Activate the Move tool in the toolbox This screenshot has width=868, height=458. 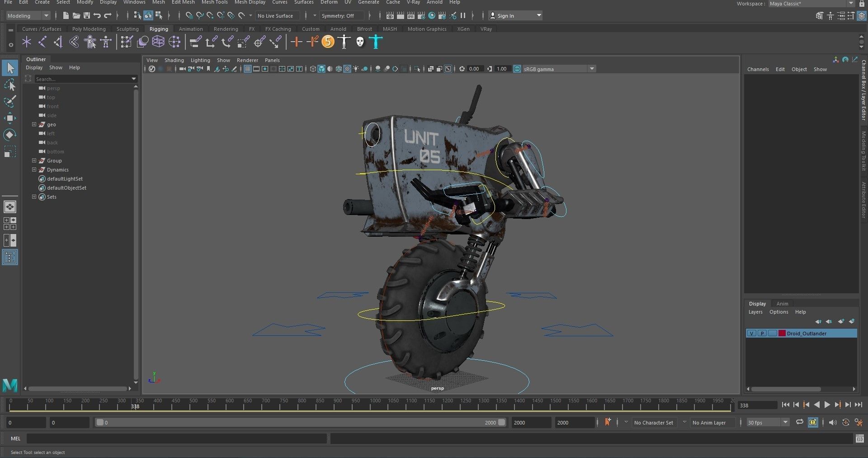coord(10,118)
